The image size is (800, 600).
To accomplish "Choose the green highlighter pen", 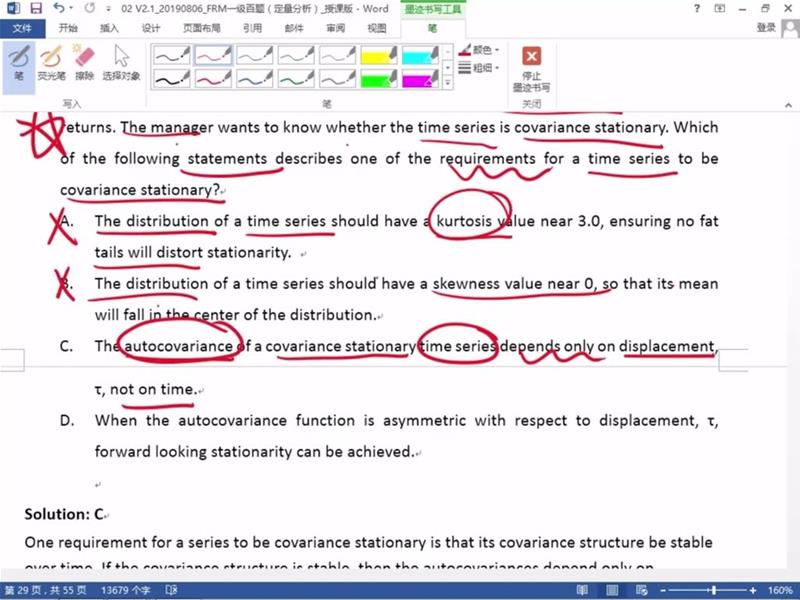I will pos(379,79).
